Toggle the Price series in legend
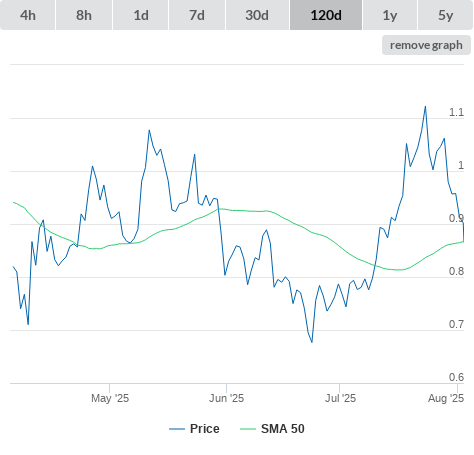 [205, 429]
